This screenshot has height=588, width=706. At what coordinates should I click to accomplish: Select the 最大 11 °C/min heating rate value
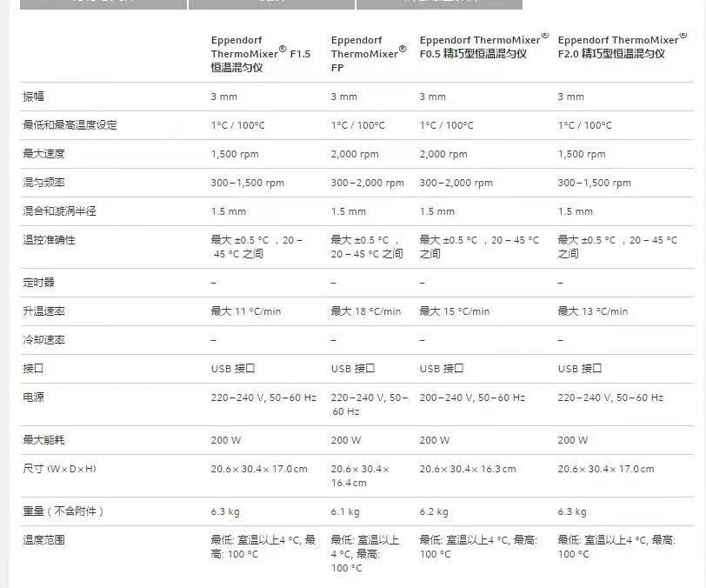click(246, 311)
